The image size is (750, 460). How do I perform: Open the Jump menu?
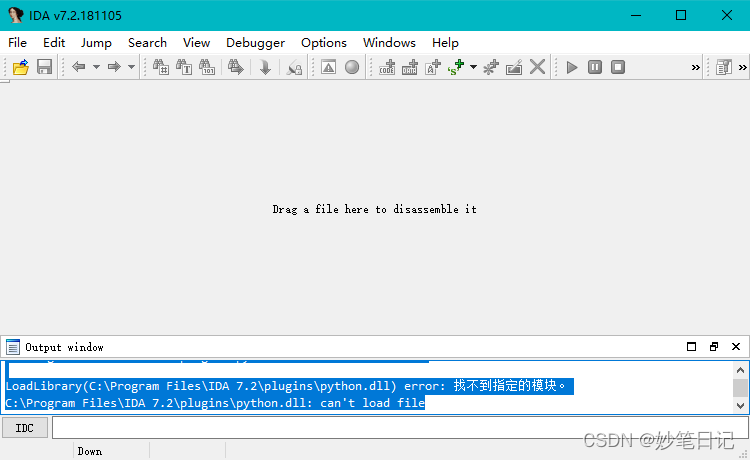point(96,43)
